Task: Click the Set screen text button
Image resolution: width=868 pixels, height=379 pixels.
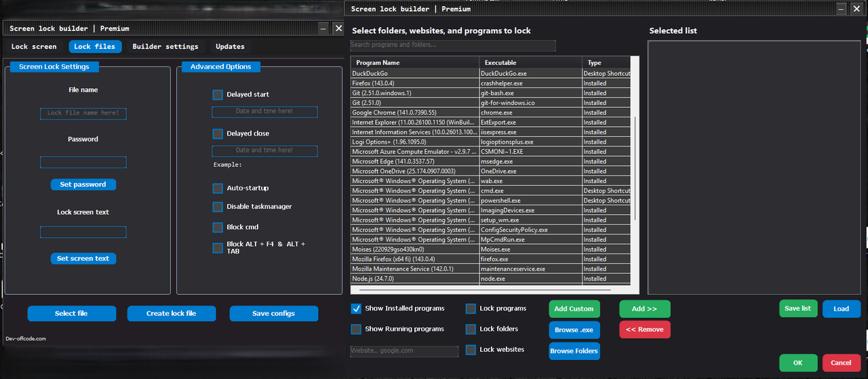Action: pos(83,258)
